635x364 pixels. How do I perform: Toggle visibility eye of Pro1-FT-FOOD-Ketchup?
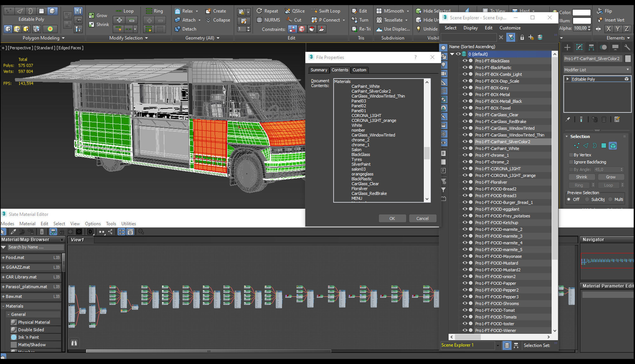465,222
